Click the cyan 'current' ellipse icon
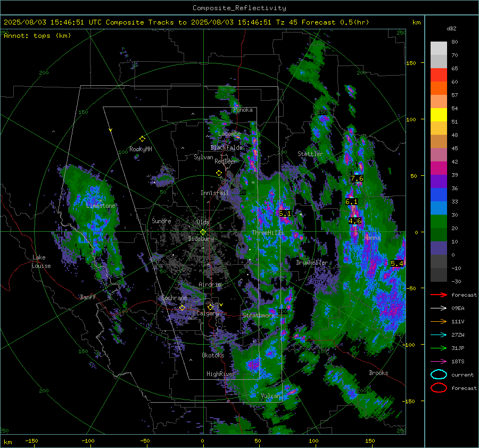The height and width of the screenshot is (448, 479). [439, 374]
